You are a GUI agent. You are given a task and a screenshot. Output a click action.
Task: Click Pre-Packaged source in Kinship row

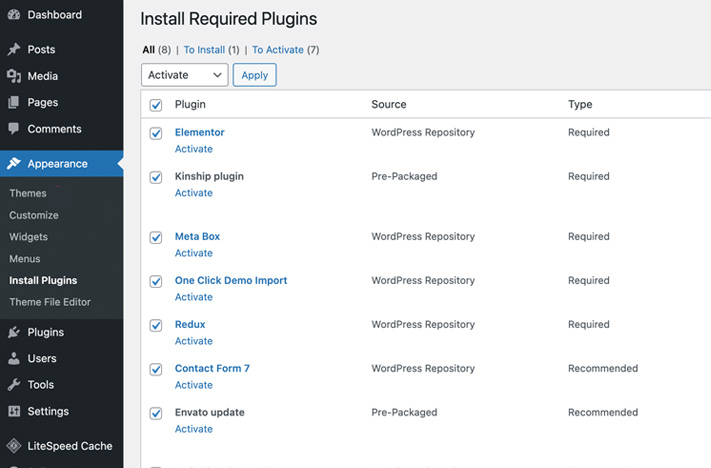coord(404,176)
